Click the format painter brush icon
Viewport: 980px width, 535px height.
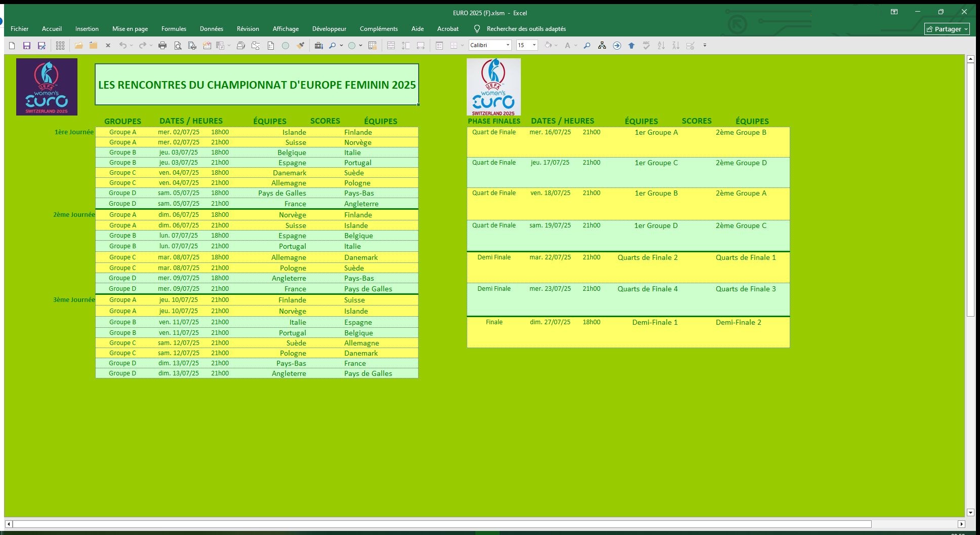[301, 46]
